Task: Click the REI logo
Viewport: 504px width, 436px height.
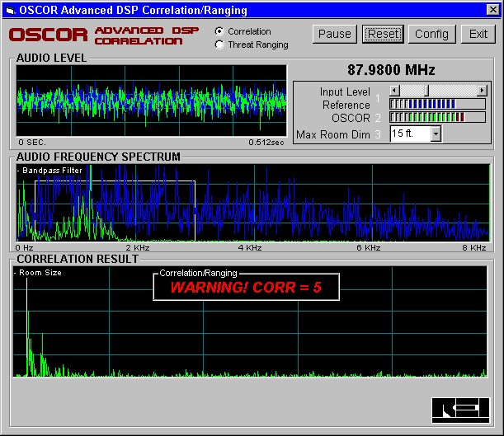Action: click(x=460, y=410)
